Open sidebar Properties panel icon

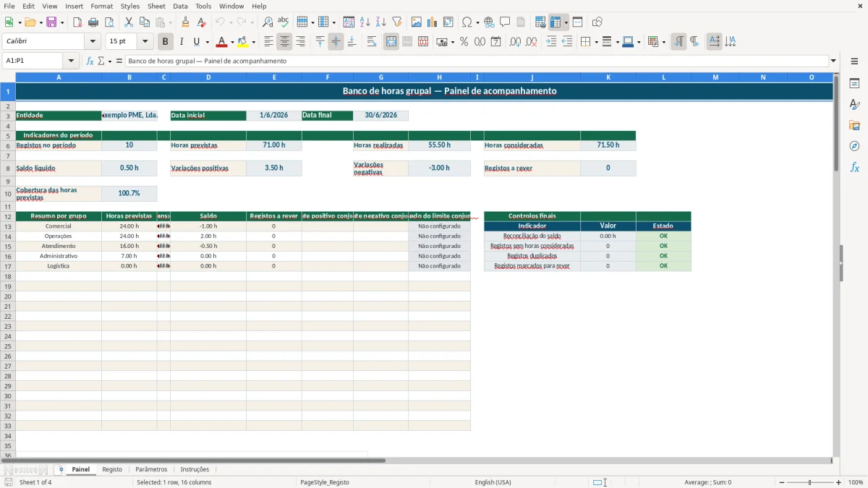point(854,83)
